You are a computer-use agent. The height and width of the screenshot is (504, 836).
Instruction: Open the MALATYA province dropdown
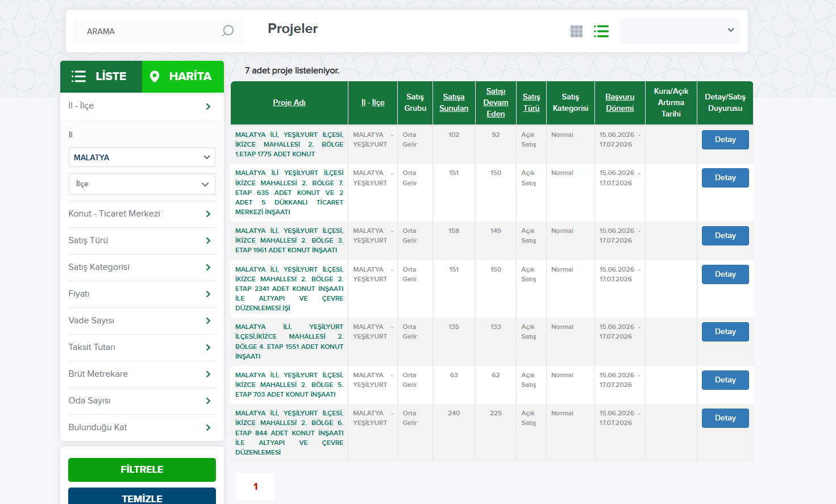click(142, 157)
